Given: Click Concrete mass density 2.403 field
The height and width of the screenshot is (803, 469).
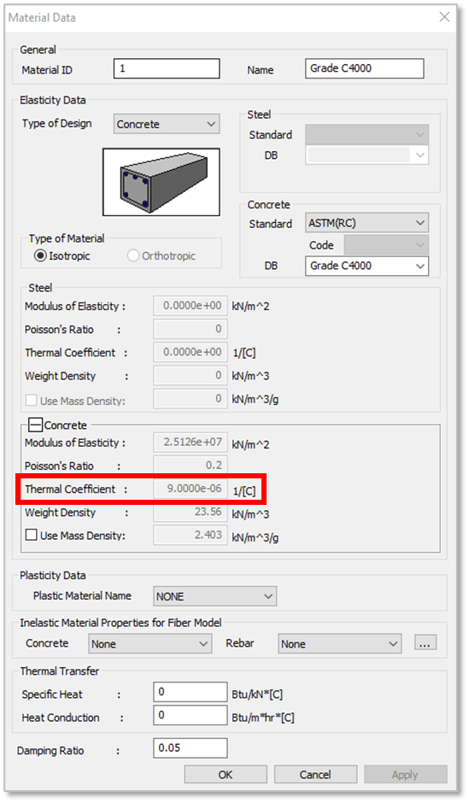Looking at the screenshot, I should point(190,535).
